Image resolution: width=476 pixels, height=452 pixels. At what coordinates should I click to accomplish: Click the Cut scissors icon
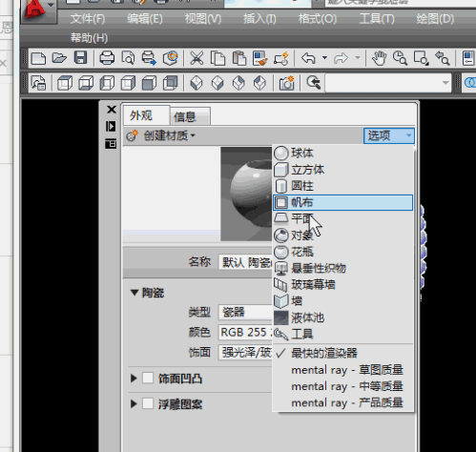click(x=197, y=58)
